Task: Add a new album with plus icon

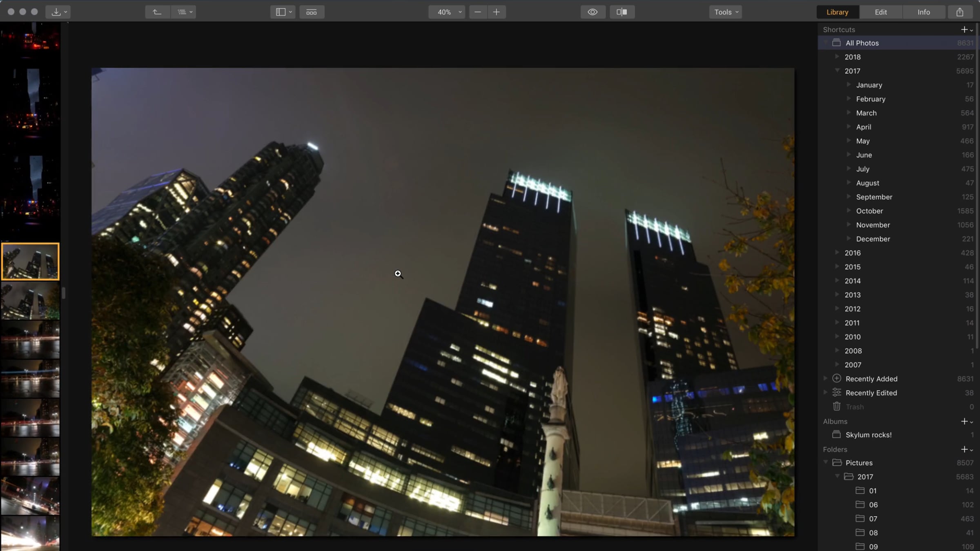Action: click(x=964, y=421)
